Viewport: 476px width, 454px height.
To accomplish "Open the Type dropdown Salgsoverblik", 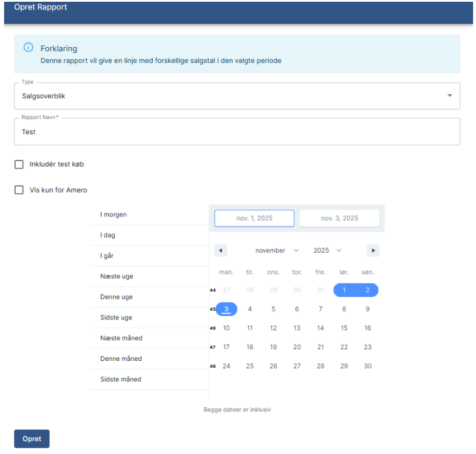I will click(237, 95).
